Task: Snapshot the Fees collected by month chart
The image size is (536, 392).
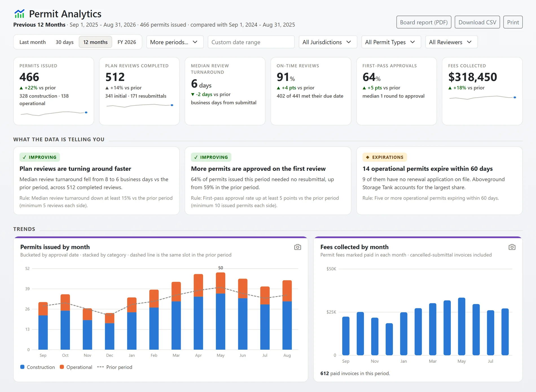Action: tap(512, 247)
